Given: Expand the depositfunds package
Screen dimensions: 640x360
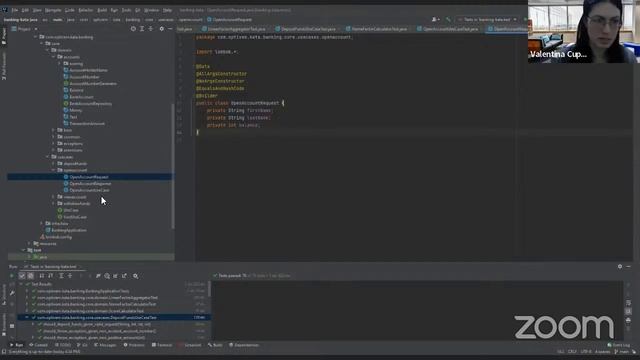Looking at the screenshot, I should [54, 163].
